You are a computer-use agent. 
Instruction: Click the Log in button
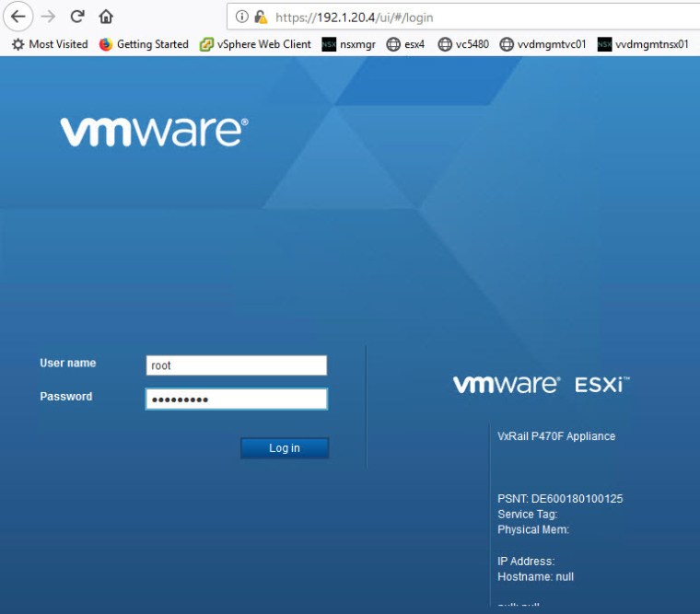pos(285,448)
